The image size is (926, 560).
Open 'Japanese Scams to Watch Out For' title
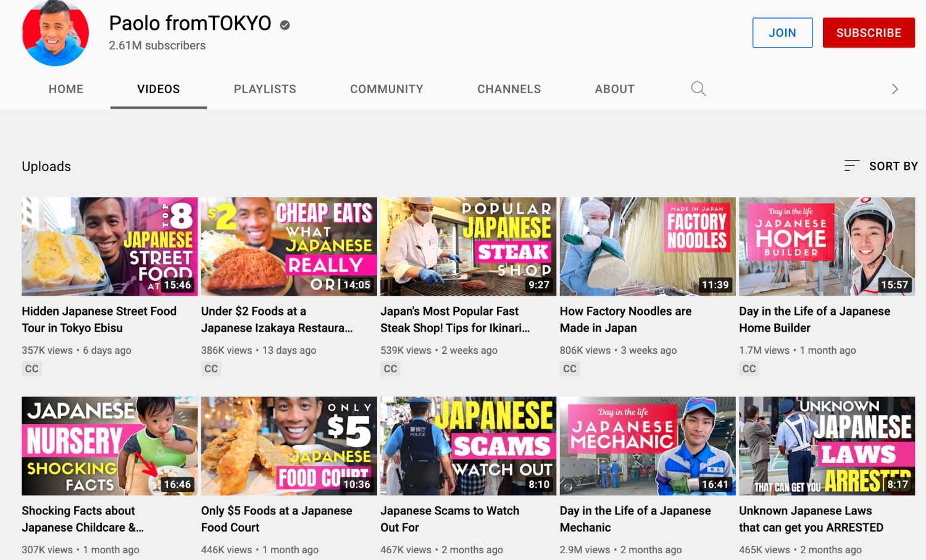pos(449,519)
